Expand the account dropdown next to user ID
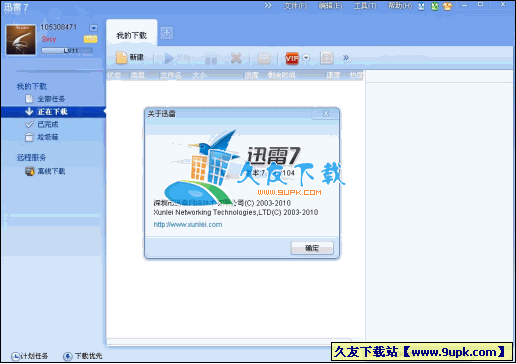The height and width of the screenshot is (364, 516). pos(94,28)
